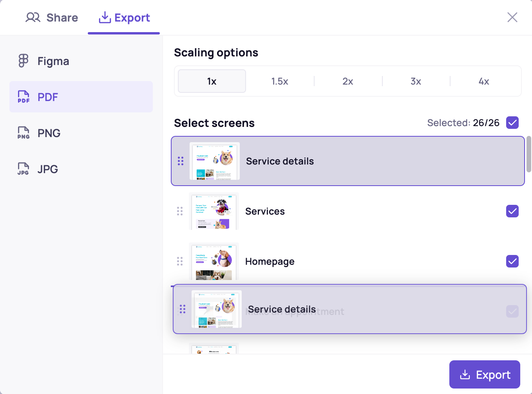Choose PDF export format
The image size is (532, 394).
tap(81, 97)
